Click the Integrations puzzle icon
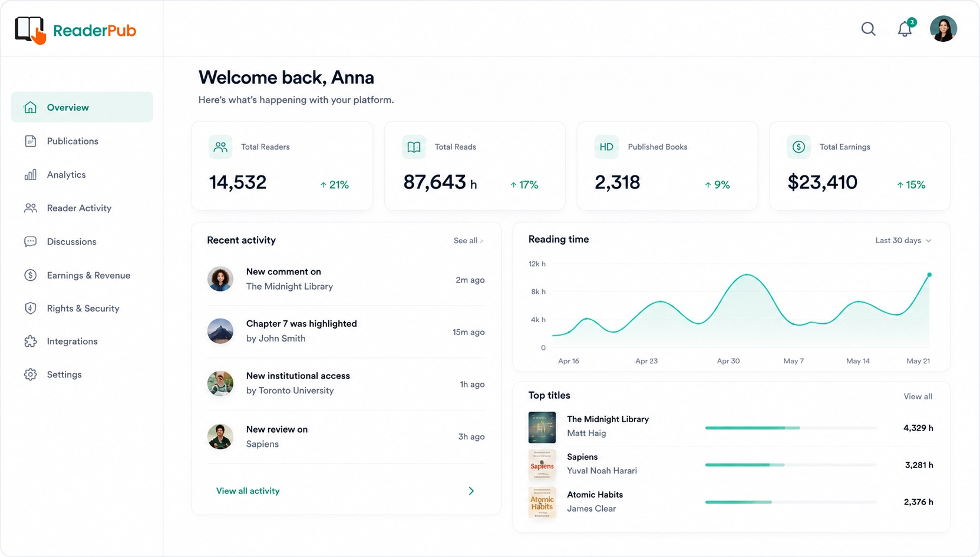Screen dimensions: 980x557 [x=30, y=341]
